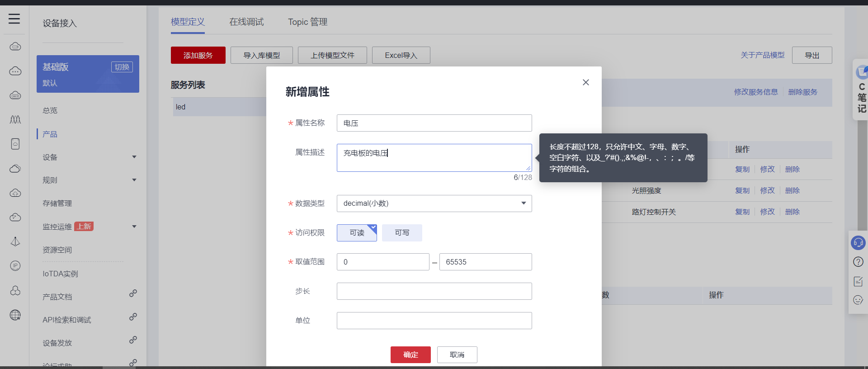The image size is (868, 369).
Task: Click the cloud with three dots sidebar icon
Action: pos(15,71)
